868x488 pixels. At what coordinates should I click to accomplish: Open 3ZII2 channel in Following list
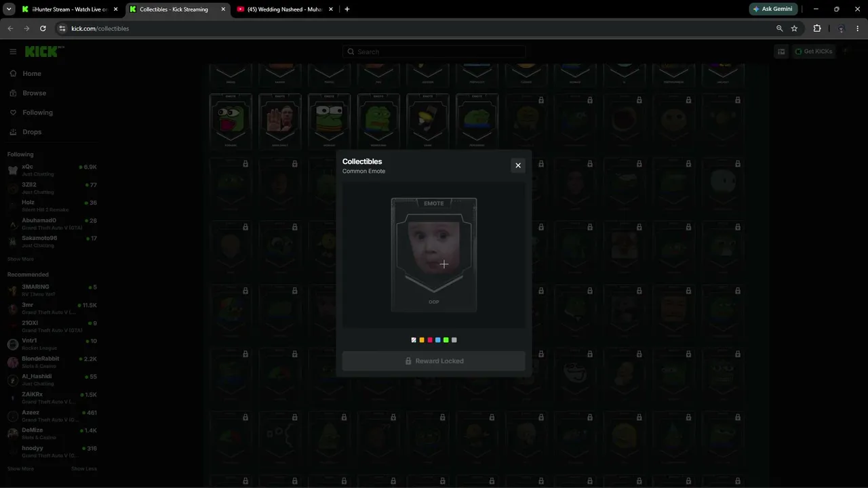(52, 188)
